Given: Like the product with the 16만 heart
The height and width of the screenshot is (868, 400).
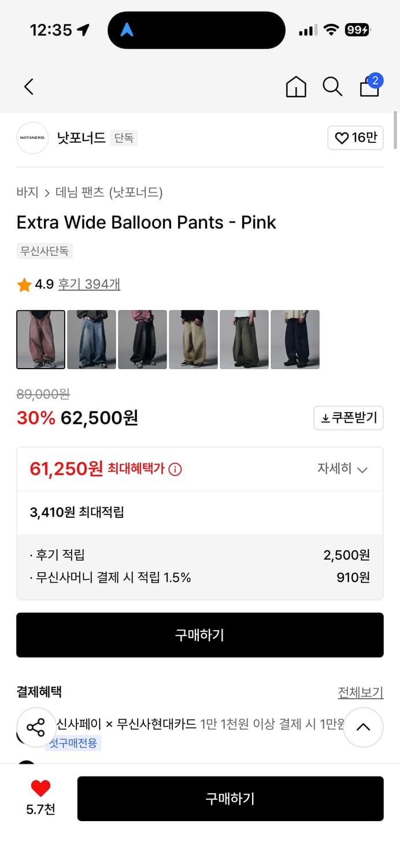Looking at the screenshot, I should [x=355, y=138].
